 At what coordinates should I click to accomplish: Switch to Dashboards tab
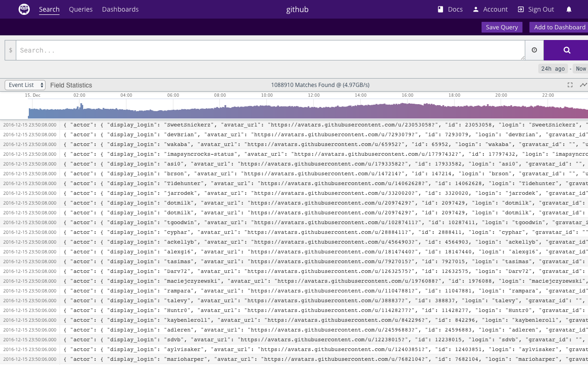pos(120,9)
